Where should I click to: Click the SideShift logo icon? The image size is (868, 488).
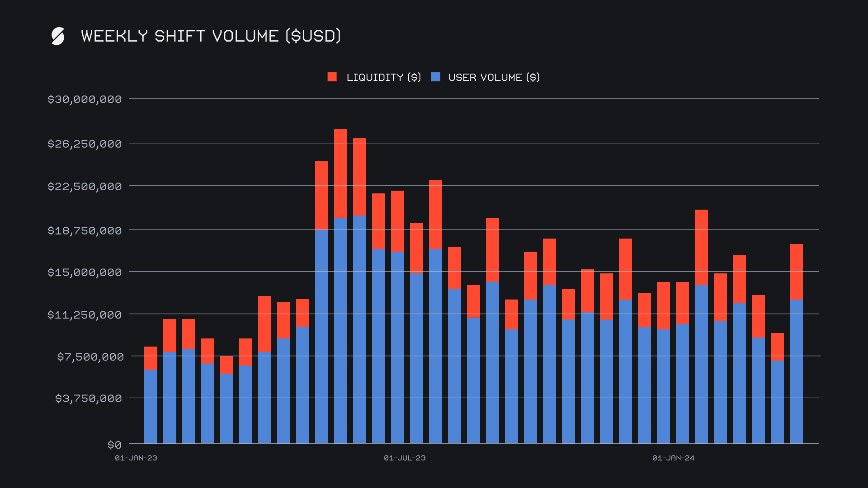point(58,36)
